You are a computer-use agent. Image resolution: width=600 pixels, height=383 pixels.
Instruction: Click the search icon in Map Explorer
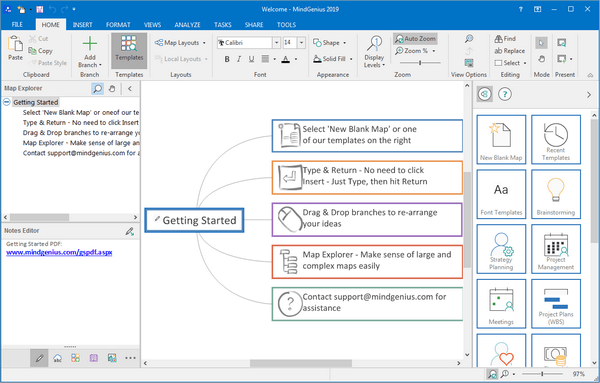coord(98,89)
